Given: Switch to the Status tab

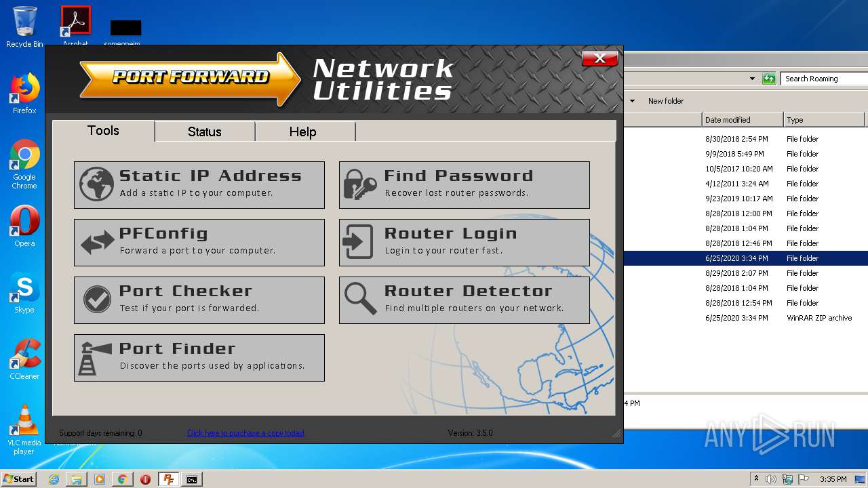Looking at the screenshot, I should [205, 131].
